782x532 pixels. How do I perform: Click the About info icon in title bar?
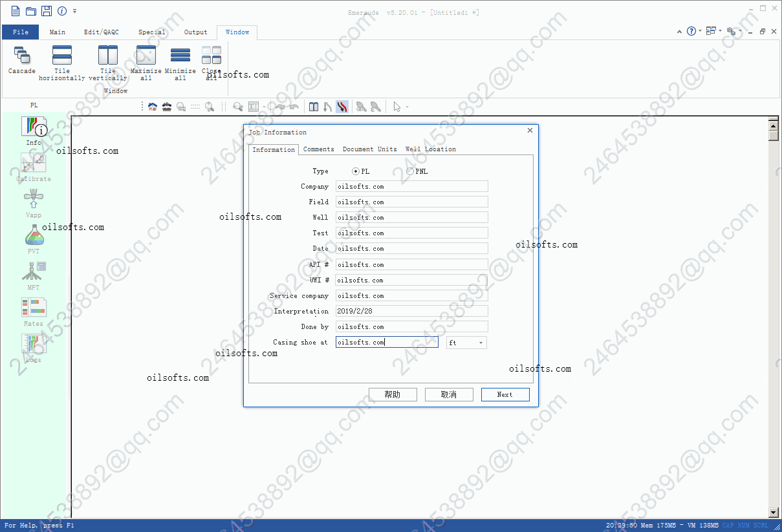coord(62,11)
